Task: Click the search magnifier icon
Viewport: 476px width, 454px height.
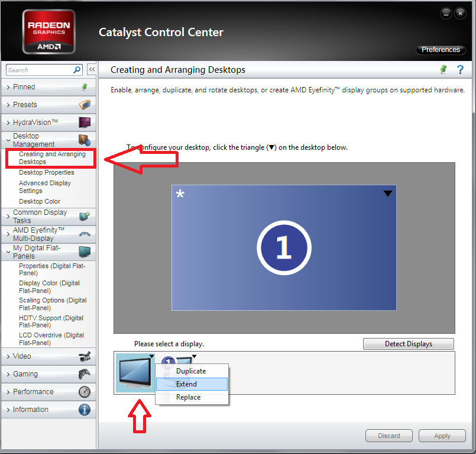Action: pyautogui.click(x=77, y=70)
